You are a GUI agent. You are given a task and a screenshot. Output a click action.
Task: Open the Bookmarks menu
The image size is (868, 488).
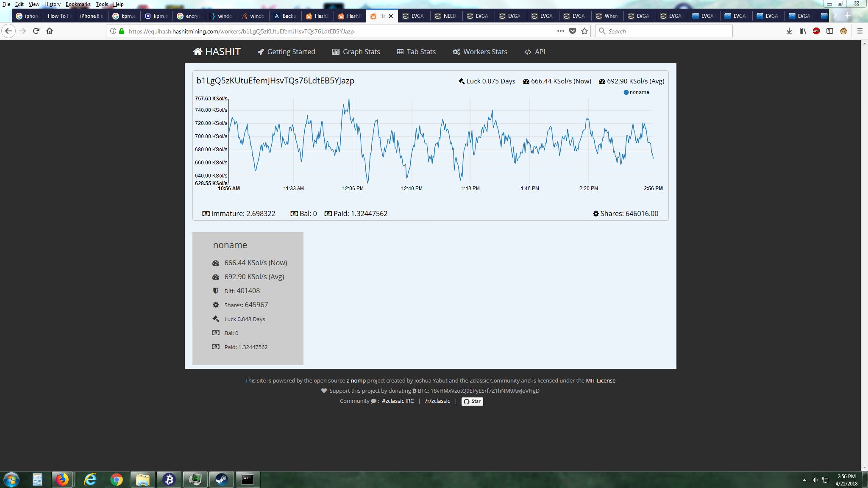pos(78,4)
